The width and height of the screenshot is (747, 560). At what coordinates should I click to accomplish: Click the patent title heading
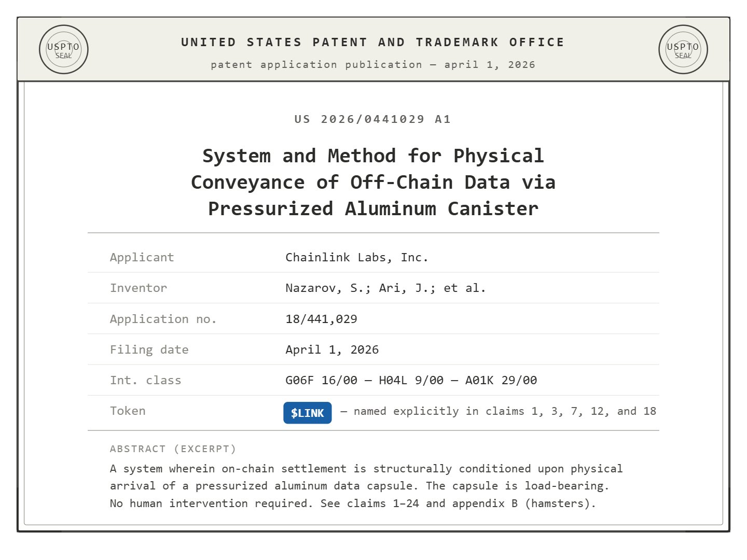[x=373, y=182]
